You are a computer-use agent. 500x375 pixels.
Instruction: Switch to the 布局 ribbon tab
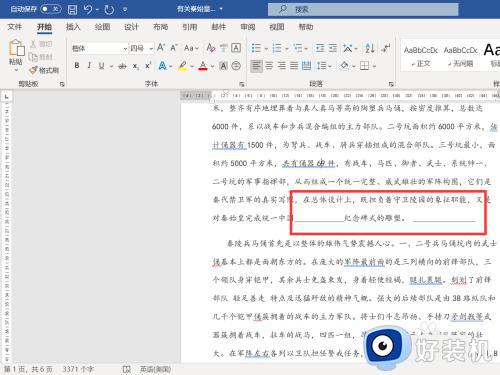tap(160, 27)
